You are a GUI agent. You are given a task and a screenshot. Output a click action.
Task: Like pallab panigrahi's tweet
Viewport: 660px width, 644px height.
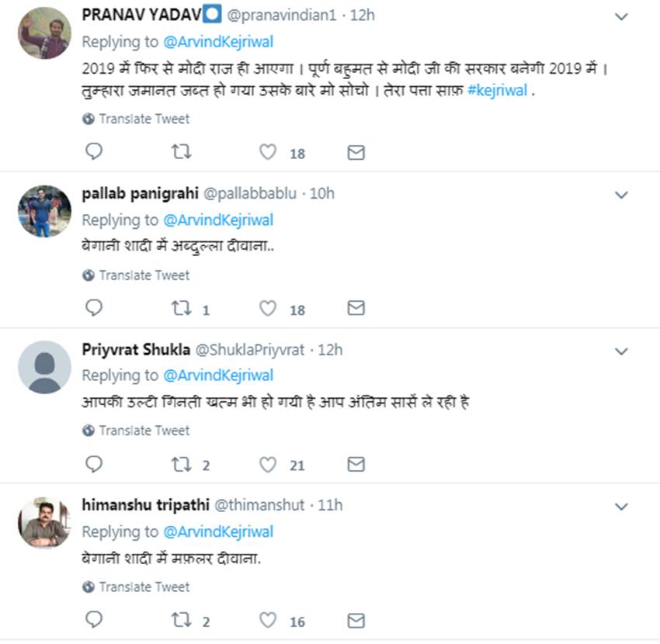point(268,309)
